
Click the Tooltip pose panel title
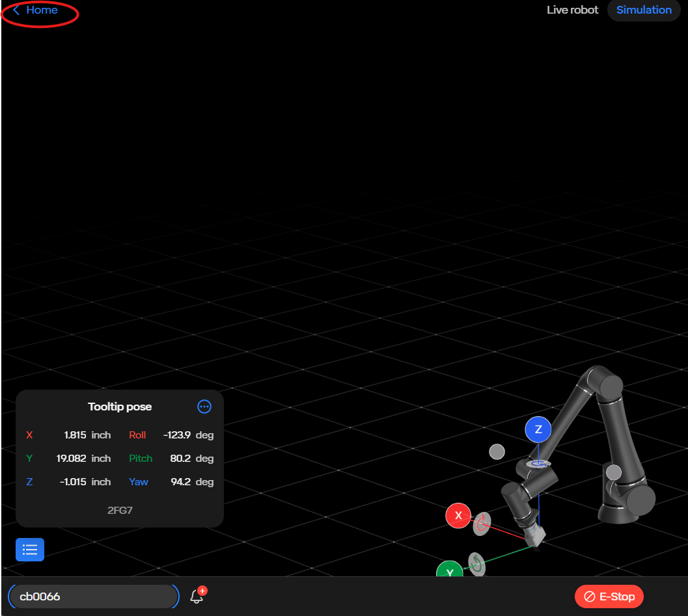point(120,407)
